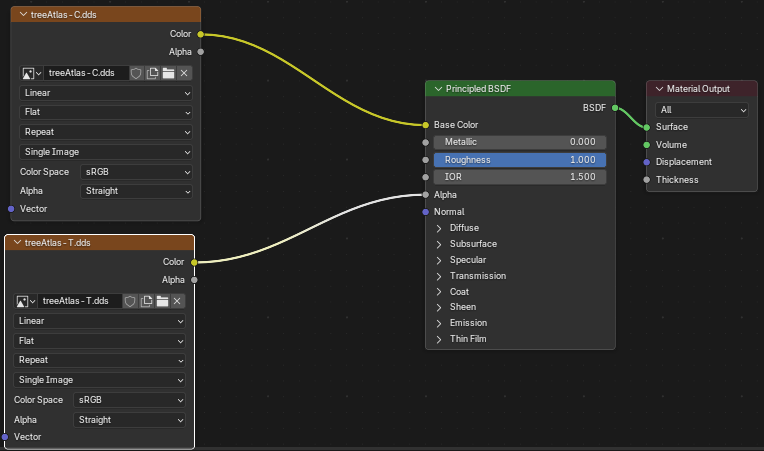This screenshot has width=764, height=451.
Task: Expand the Transmission panel
Action: click(x=439, y=276)
